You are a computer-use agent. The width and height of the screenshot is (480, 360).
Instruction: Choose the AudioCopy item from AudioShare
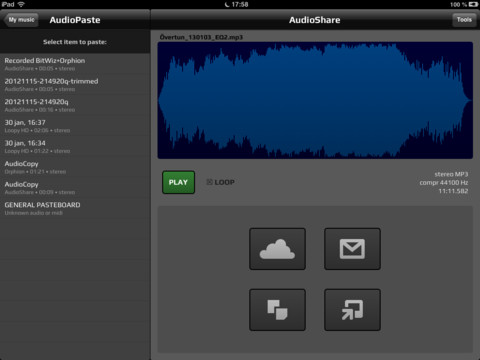click(x=75, y=188)
